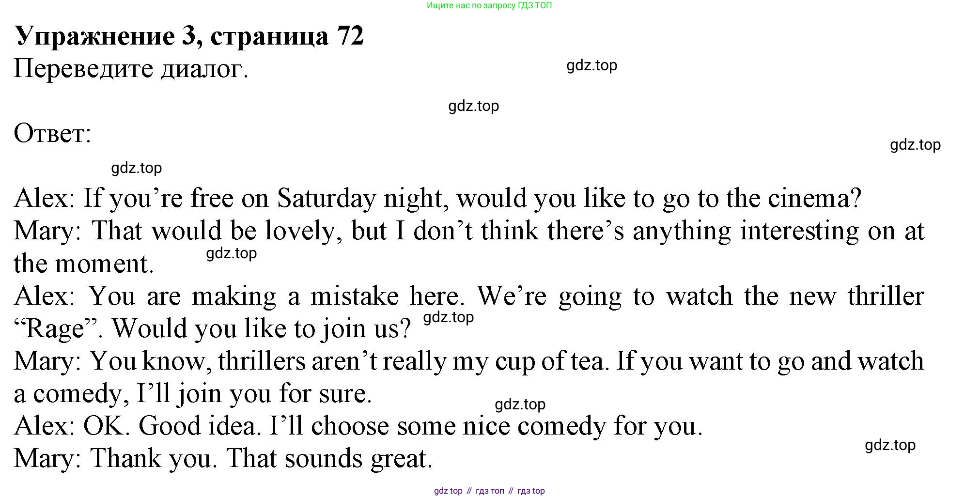This screenshot has height=498, width=980.
Task: Click the heading 'Упражнение 3, страница 72'
Action: [189, 36]
